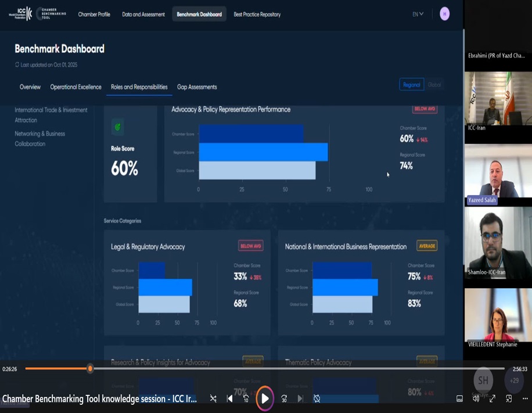Rewind the video 10 seconds
This screenshot has height=413, width=532.
pyautogui.click(x=245, y=398)
